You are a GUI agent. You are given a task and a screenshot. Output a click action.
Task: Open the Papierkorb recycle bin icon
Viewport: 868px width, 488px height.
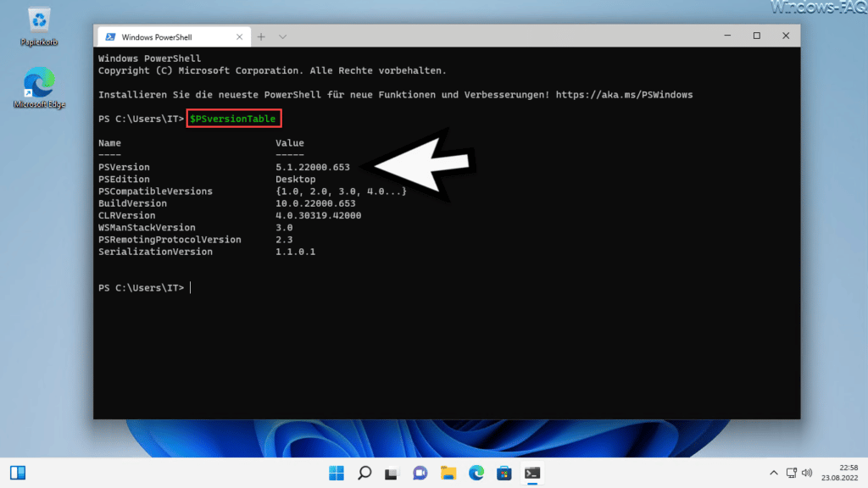coord(39,26)
